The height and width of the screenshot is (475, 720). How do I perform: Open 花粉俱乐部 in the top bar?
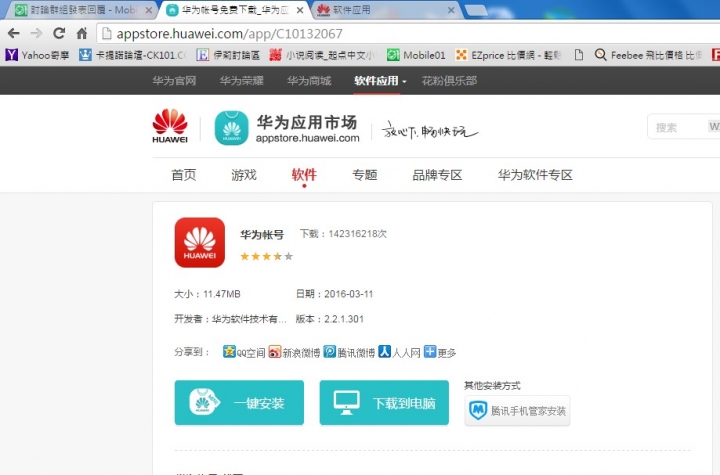pyautogui.click(x=449, y=81)
